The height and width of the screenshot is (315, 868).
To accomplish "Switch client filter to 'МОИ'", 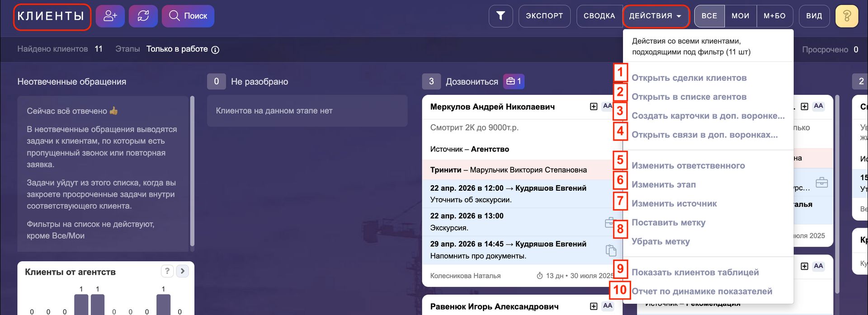I will click(x=740, y=16).
